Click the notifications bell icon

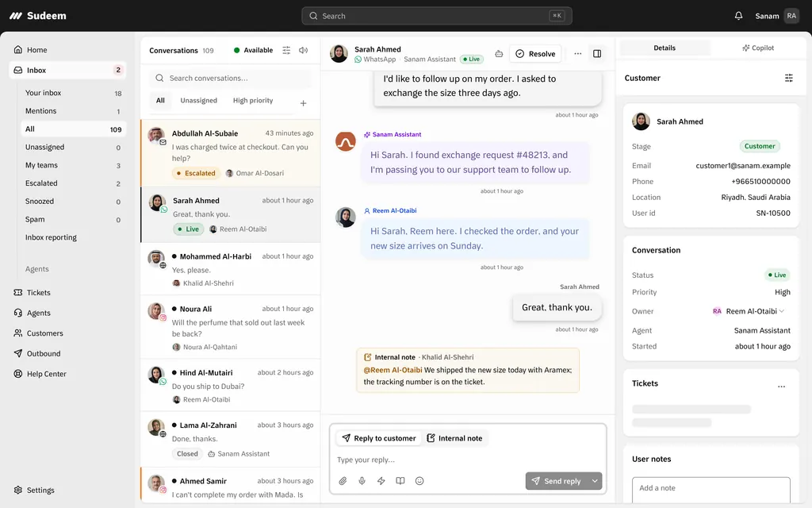click(x=738, y=16)
